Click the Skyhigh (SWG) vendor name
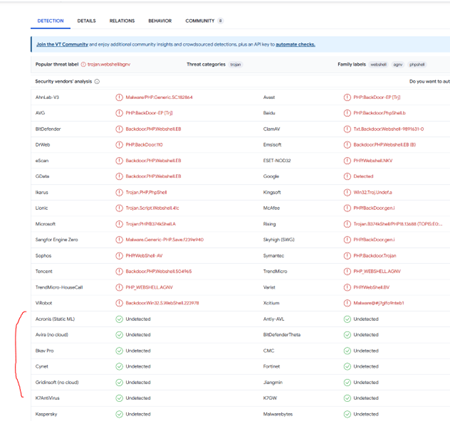 tap(279, 240)
